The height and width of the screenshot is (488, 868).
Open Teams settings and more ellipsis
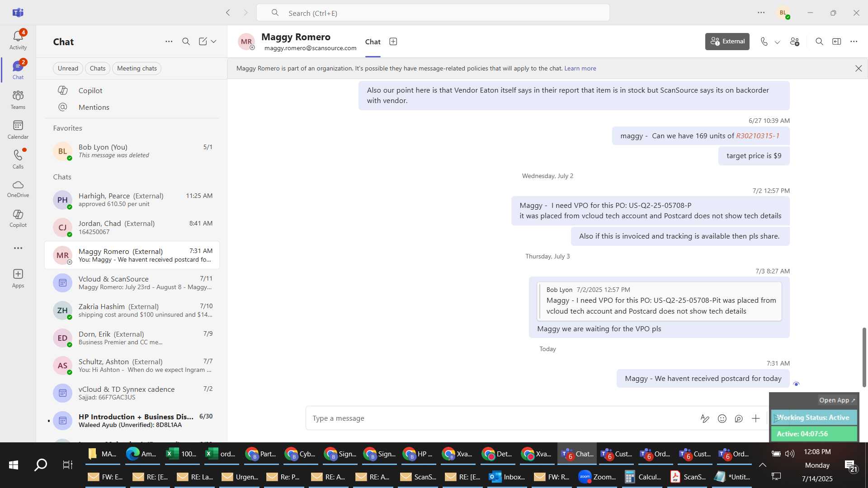761,13
